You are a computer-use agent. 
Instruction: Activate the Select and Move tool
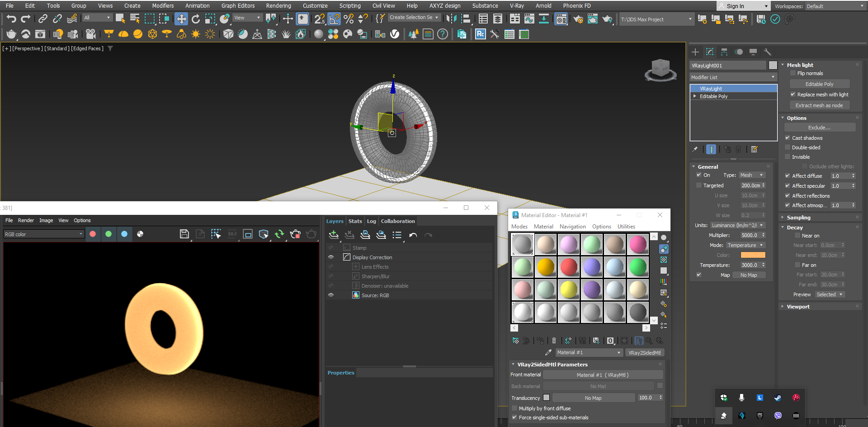181,19
